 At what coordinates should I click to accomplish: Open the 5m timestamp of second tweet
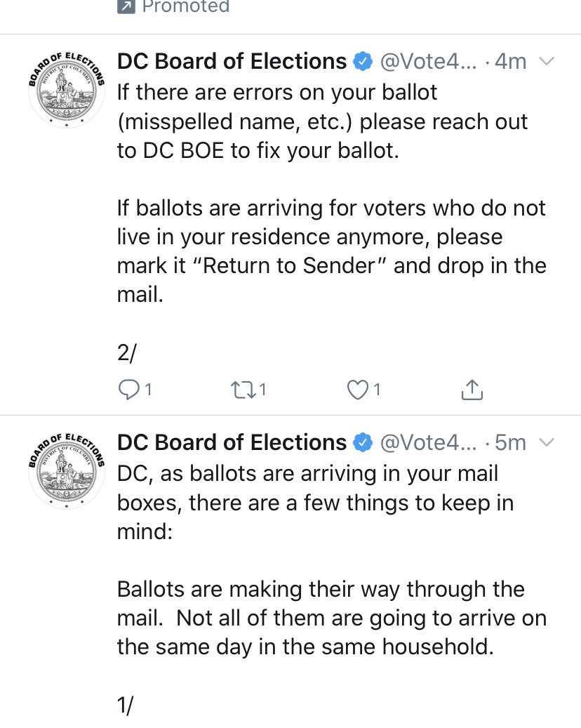pos(510,442)
